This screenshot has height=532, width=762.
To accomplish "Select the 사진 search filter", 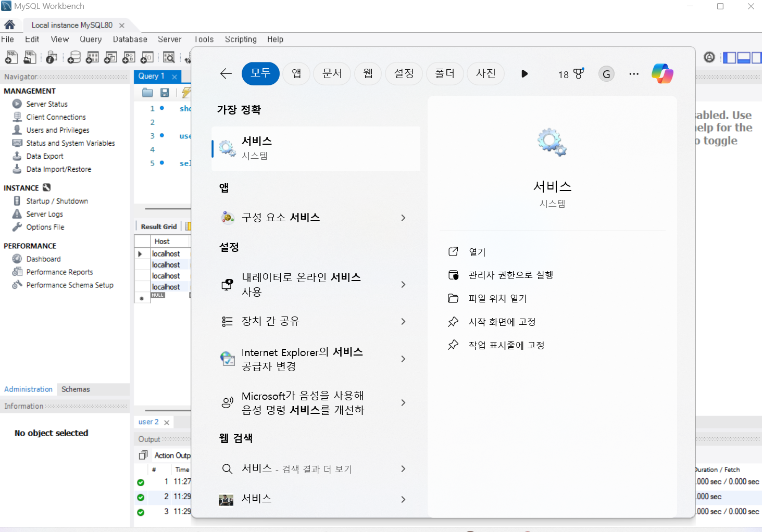I will [485, 73].
